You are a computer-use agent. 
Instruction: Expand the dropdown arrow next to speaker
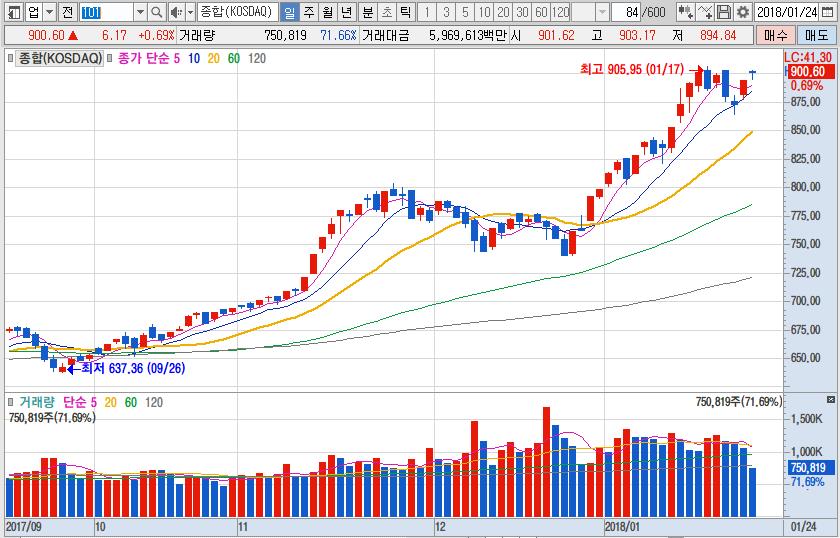point(190,12)
